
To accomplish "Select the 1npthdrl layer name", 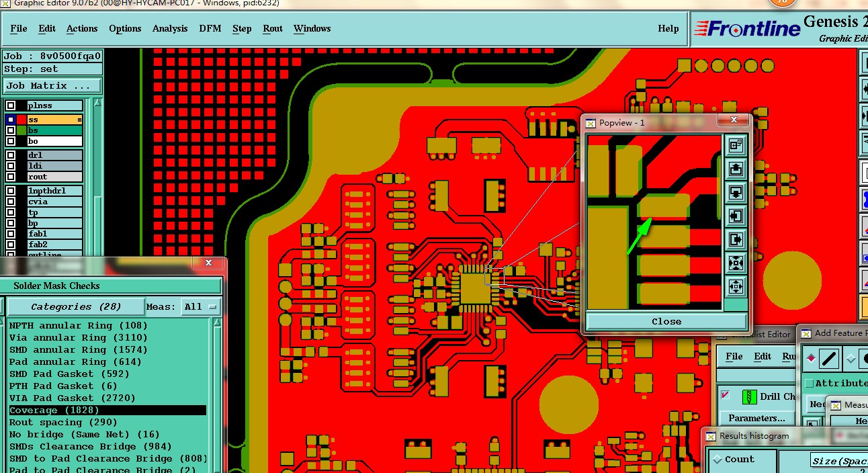I will click(54, 191).
